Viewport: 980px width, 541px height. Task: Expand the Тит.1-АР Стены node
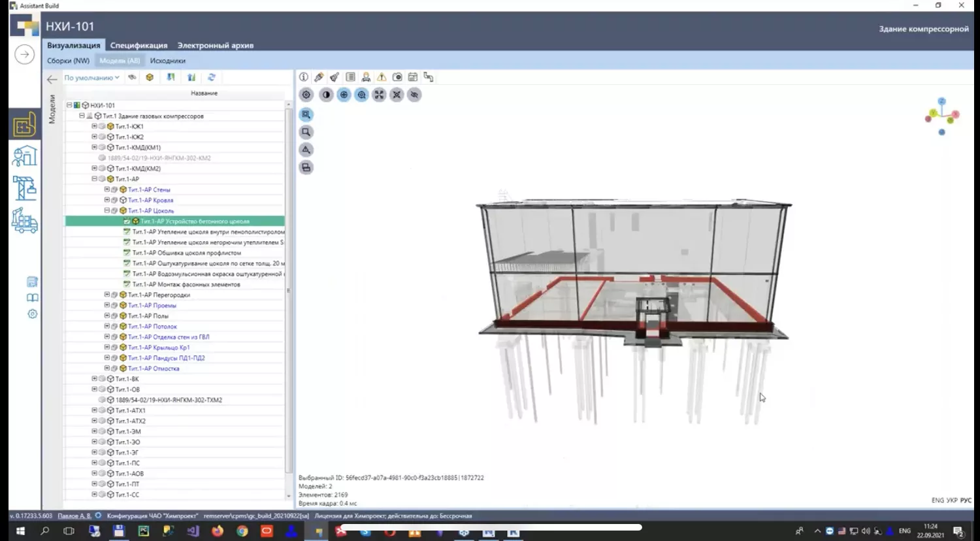[x=107, y=189]
